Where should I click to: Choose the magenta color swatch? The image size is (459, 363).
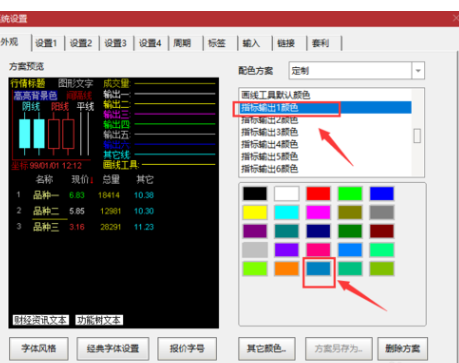pyautogui.click(x=318, y=212)
